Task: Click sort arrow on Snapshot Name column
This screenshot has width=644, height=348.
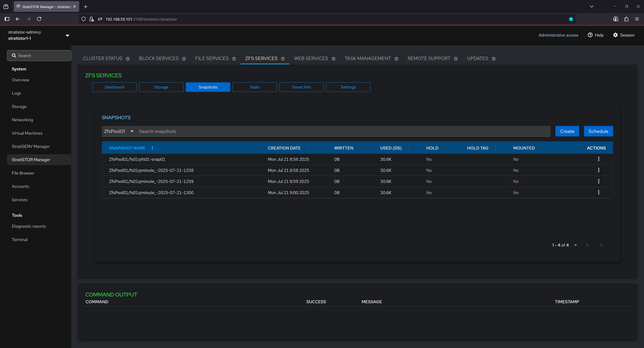Action: point(152,148)
